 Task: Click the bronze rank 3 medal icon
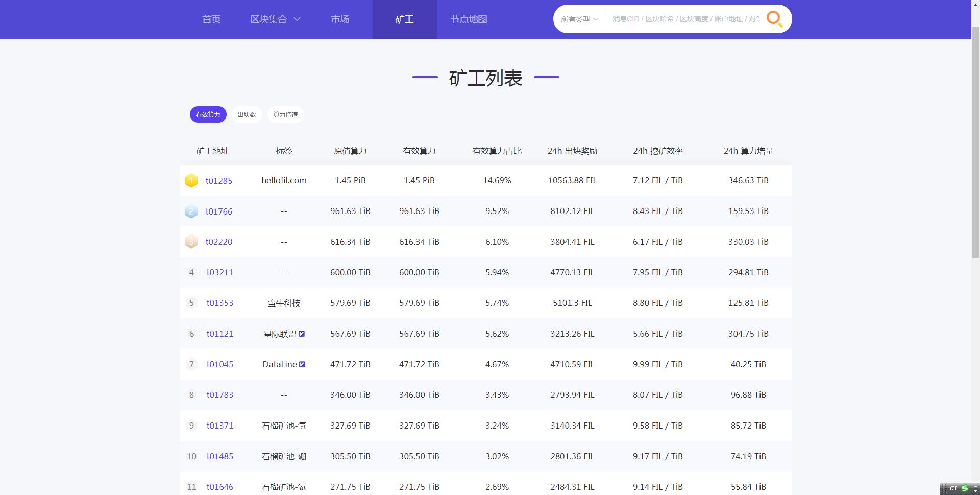click(191, 242)
